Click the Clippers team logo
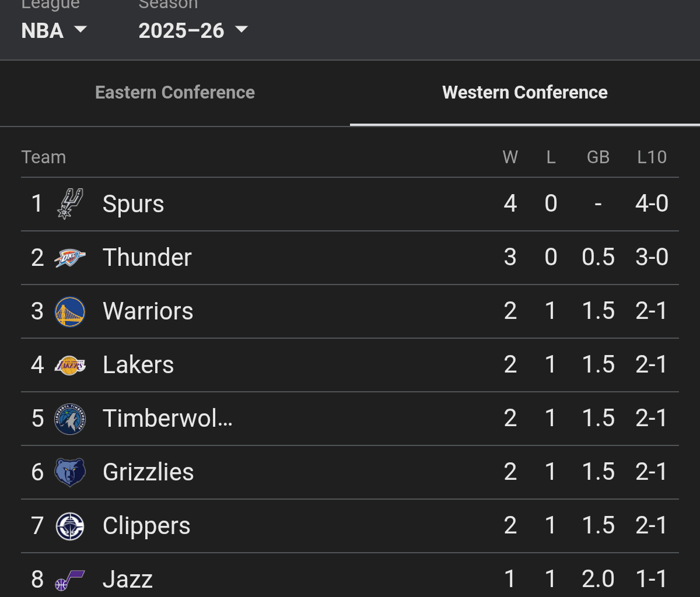 (x=70, y=525)
